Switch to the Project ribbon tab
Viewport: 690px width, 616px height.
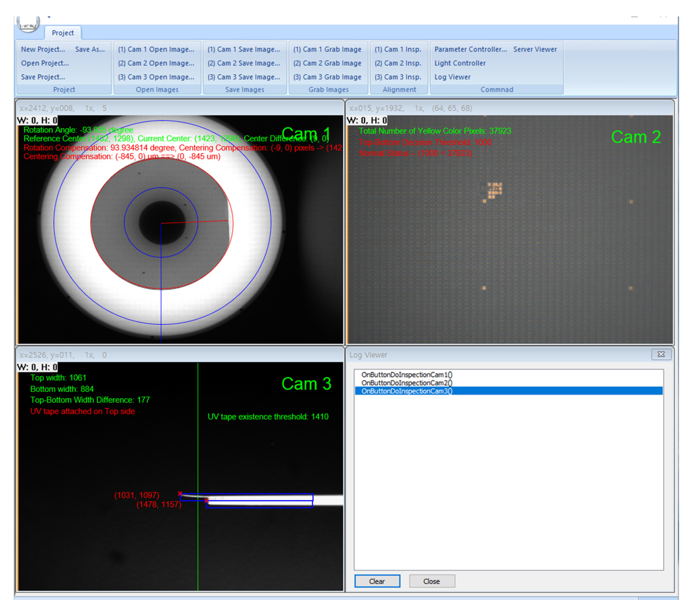(63, 33)
